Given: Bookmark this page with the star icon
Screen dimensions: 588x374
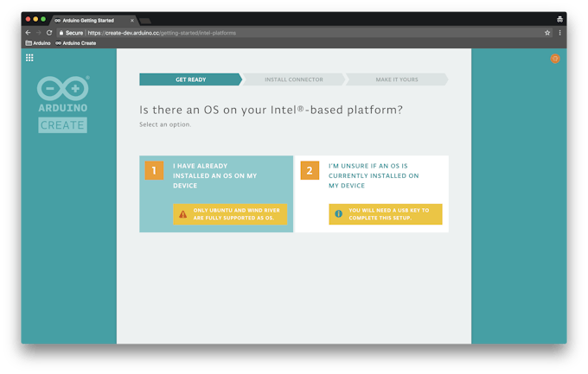Looking at the screenshot, I should pyautogui.click(x=547, y=33).
